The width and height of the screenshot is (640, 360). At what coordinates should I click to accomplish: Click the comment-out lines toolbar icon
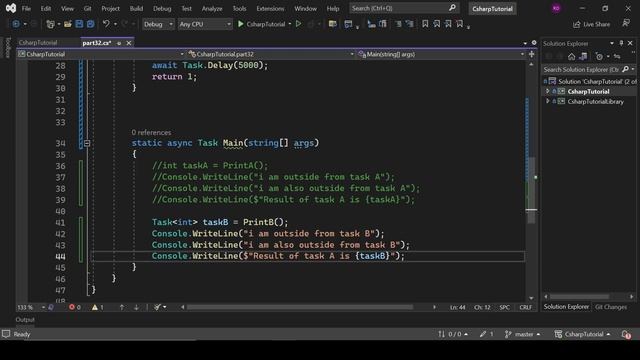click(x=398, y=24)
